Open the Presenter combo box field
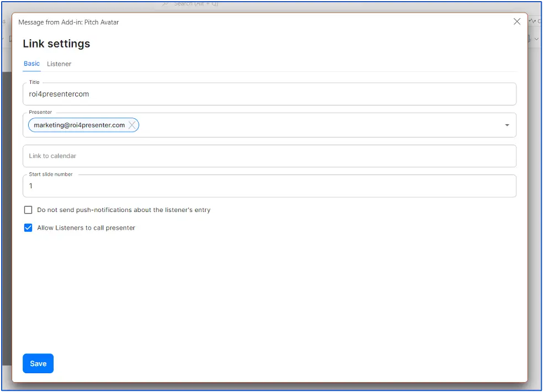 320,125
